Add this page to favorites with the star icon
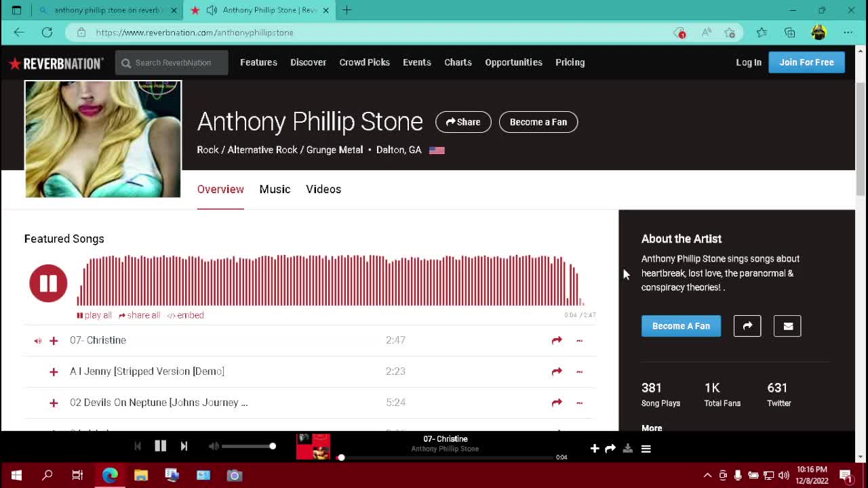Screen dimensions: 868x488 (730, 32)
